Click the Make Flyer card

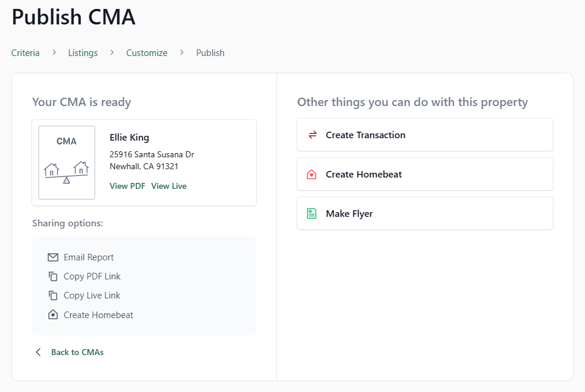tap(425, 213)
